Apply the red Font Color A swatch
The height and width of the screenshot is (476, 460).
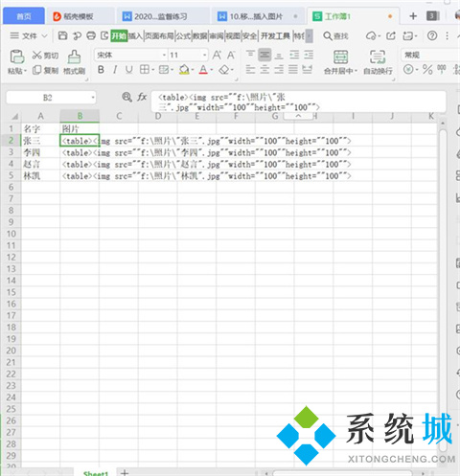(203, 69)
